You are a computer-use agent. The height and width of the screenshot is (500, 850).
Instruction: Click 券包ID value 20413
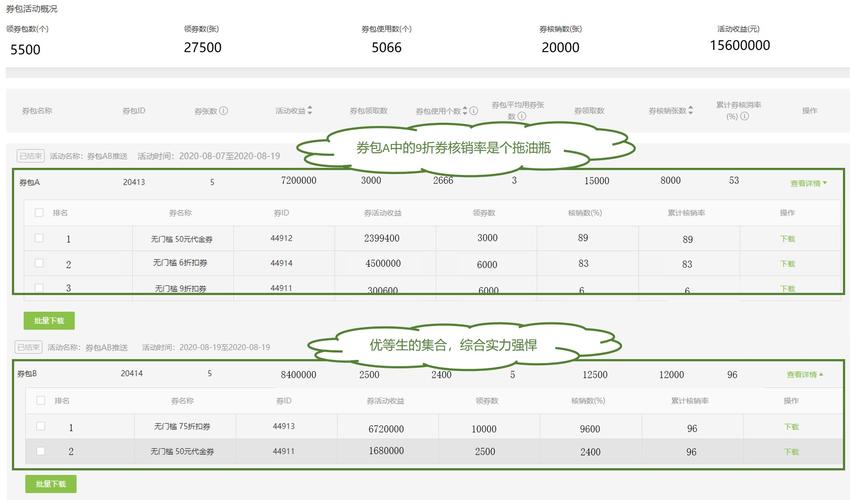(x=134, y=182)
